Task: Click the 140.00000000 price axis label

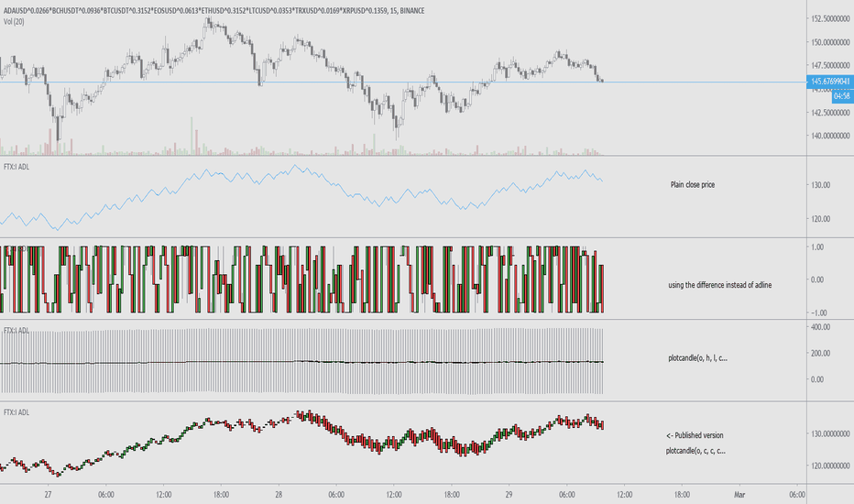Action: pos(830,136)
